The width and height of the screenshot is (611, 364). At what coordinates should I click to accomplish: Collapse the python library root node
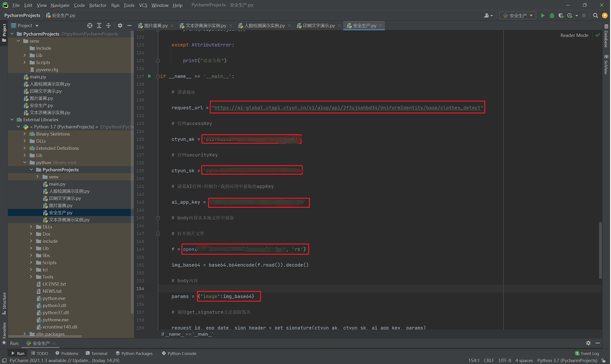pyautogui.click(x=25, y=163)
